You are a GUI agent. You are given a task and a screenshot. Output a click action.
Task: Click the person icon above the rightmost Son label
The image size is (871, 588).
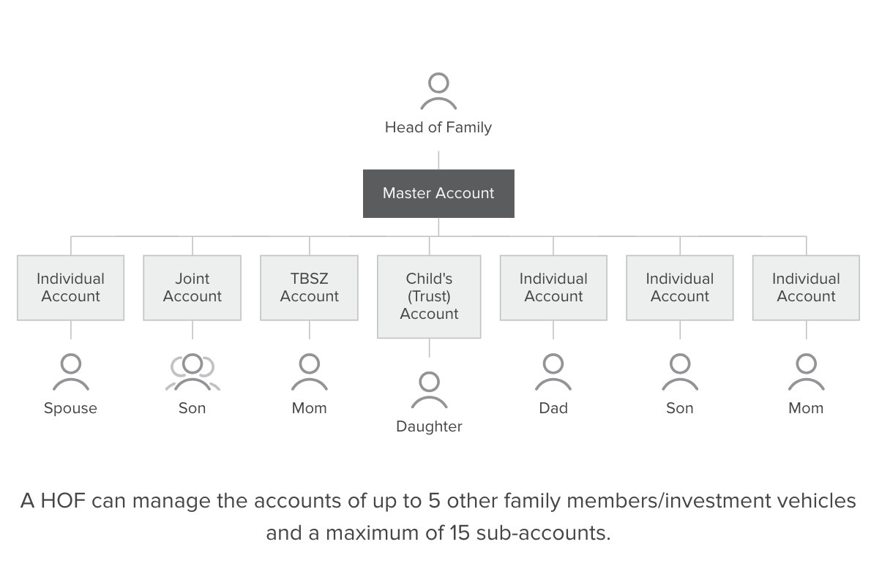tap(680, 373)
